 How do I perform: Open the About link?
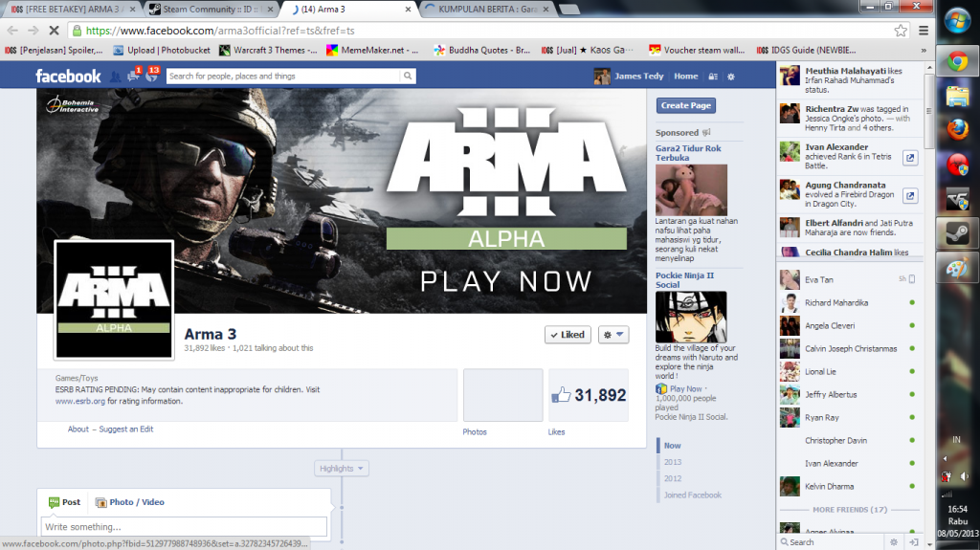(x=78, y=429)
